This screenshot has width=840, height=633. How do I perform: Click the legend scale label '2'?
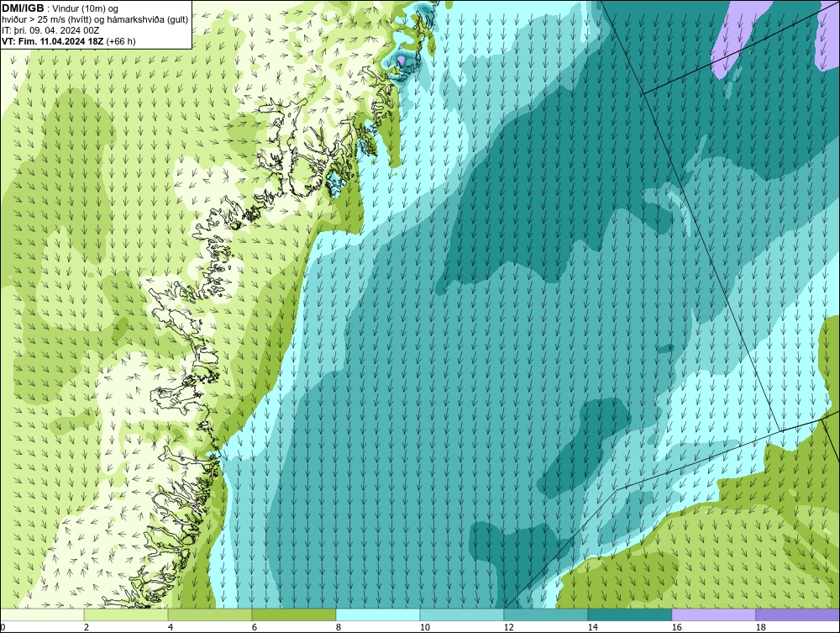pos(87,627)
